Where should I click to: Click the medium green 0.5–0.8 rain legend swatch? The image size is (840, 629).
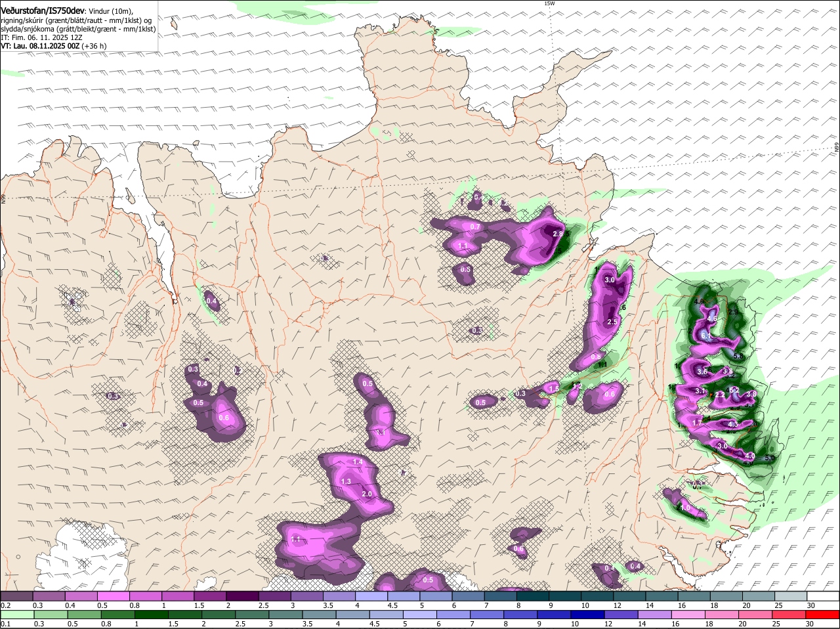point(84,615)
